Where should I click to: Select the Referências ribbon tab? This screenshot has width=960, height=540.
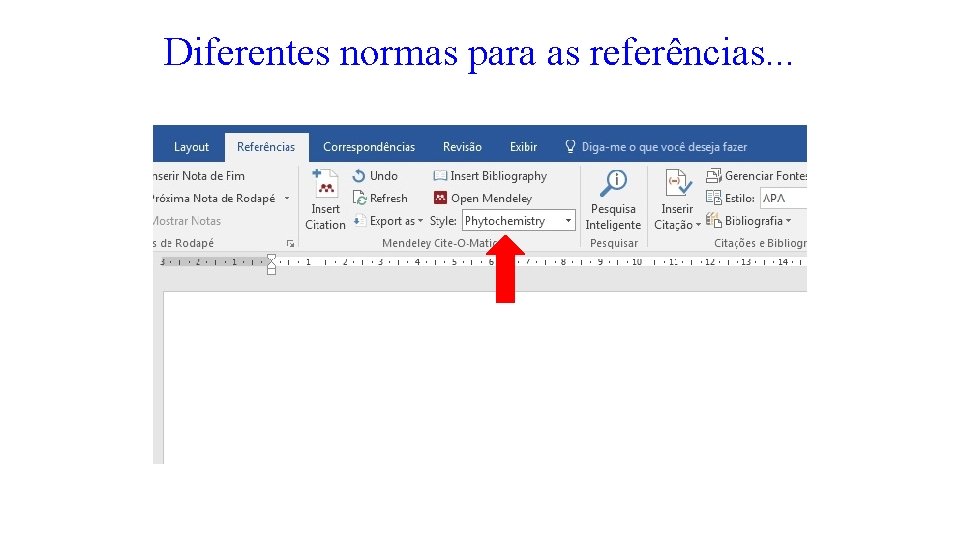click(266, 147)
